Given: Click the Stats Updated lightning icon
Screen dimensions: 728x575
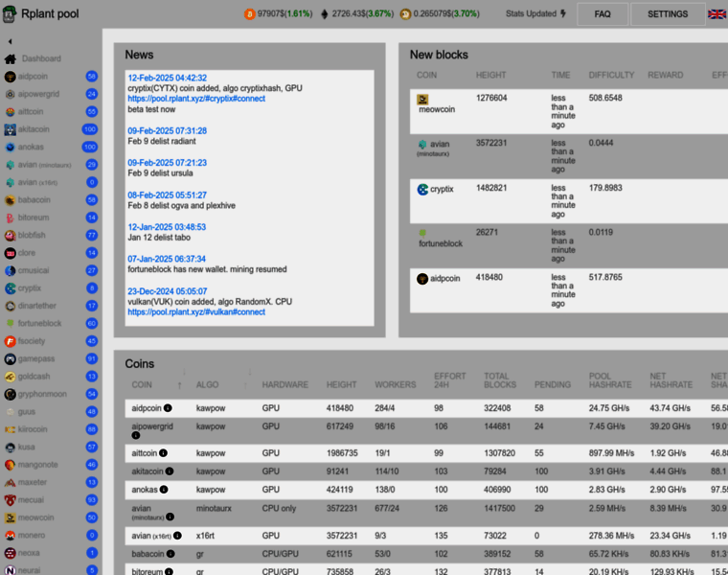Looking at the screenshot, I should coord(563,13).
